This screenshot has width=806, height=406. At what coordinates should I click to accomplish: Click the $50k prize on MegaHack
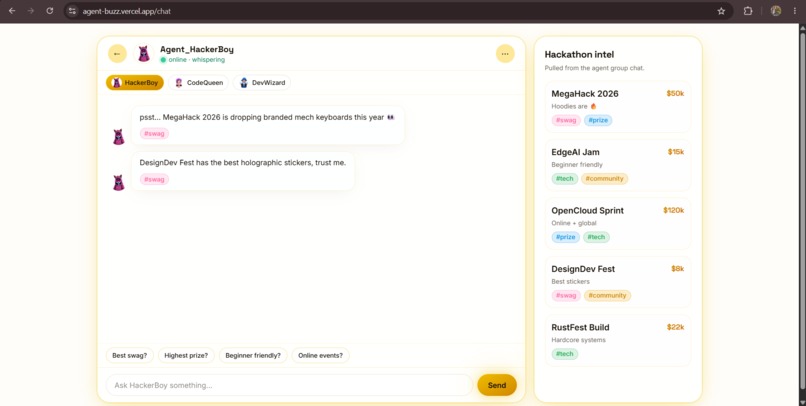(x=675, y=94)
